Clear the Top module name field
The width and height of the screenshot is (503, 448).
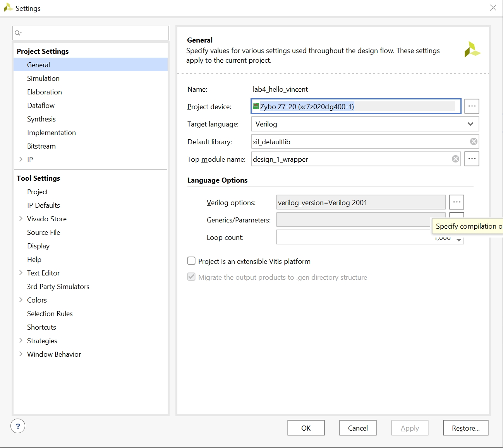[x=456, y=159]
